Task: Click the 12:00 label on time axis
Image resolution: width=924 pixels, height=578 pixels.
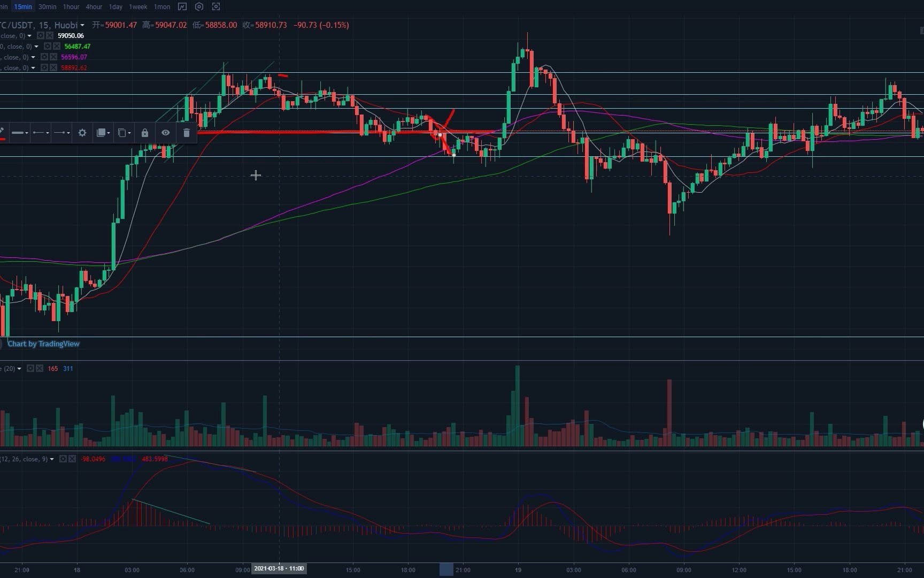Action: click(x=739, y=570)
